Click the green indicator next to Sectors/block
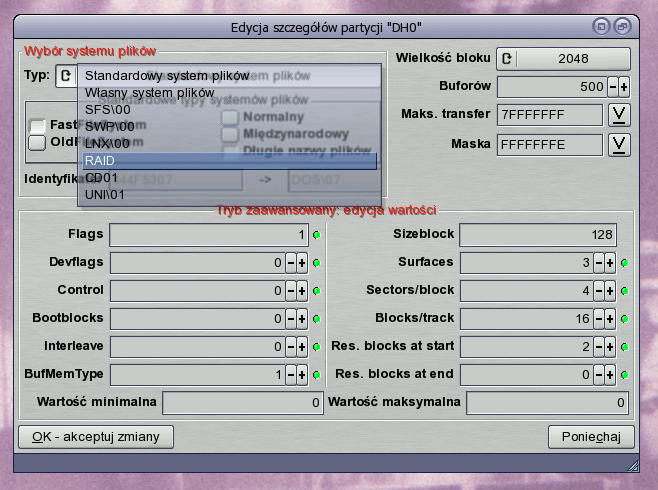Screen dimensions: 658x490 point(625,291)
